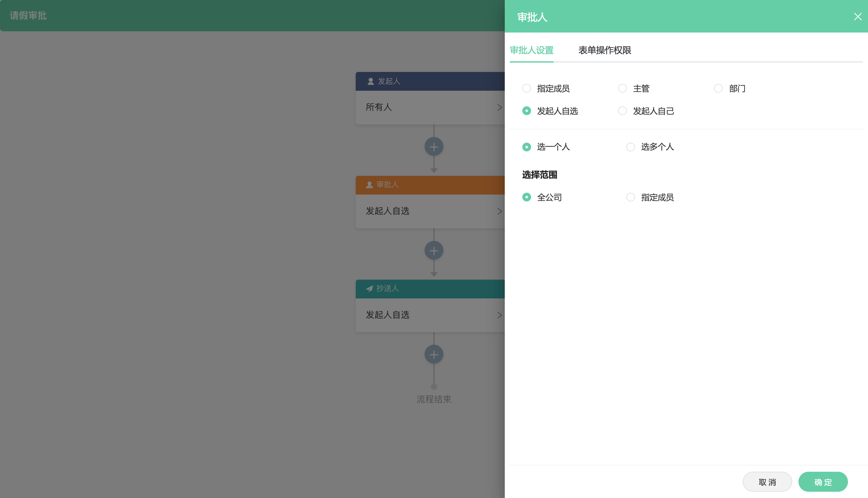The width and height of the screenshot is (868, 498).
Task: Click plus button below 审批人 node
Action: click(x=434, y=251)
